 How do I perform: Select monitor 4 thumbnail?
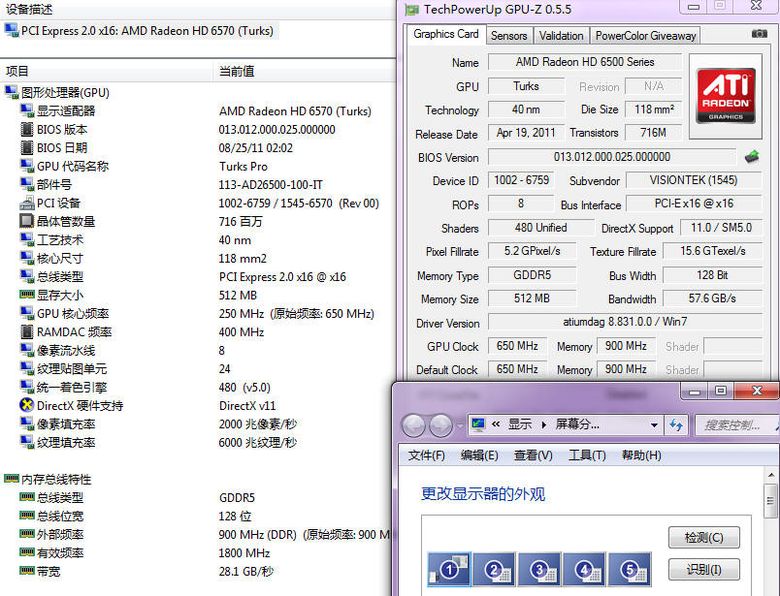[585, 569]
